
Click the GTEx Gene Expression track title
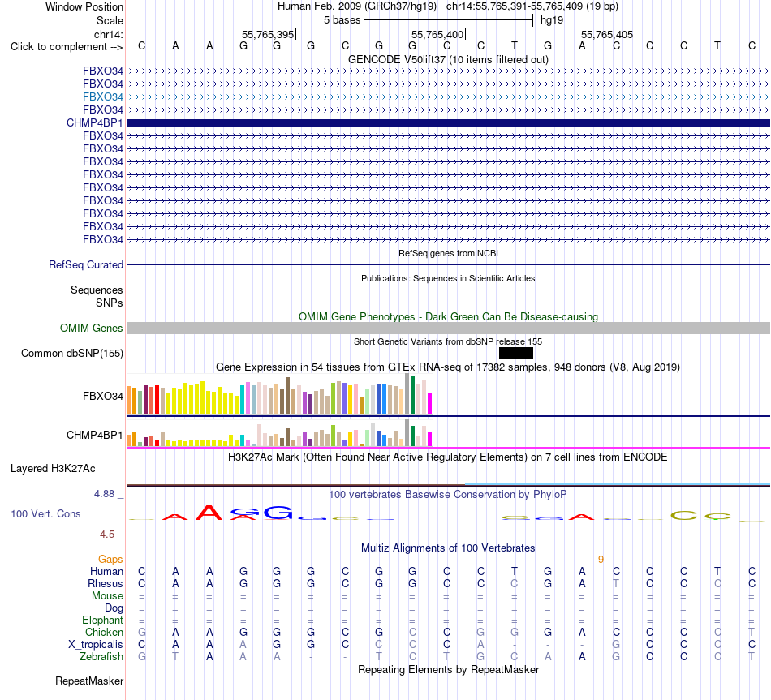click(x=448, y=367)
